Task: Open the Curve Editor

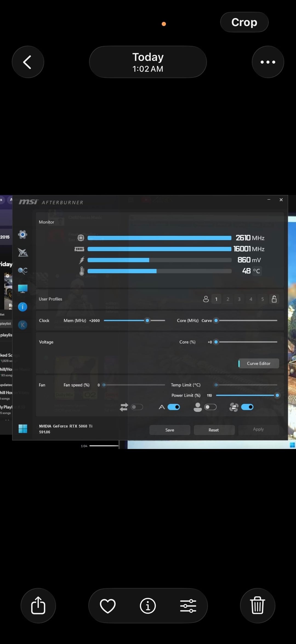Action: [x=258, y=363]
